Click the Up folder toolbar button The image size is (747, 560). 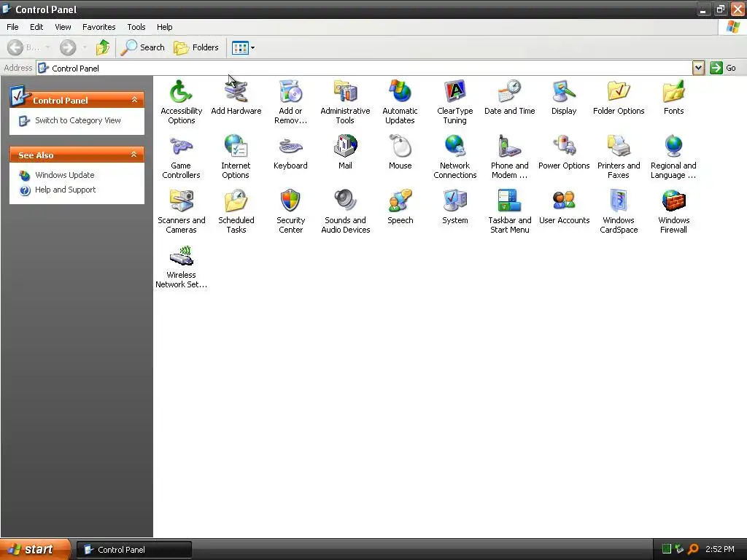point(103,47)
